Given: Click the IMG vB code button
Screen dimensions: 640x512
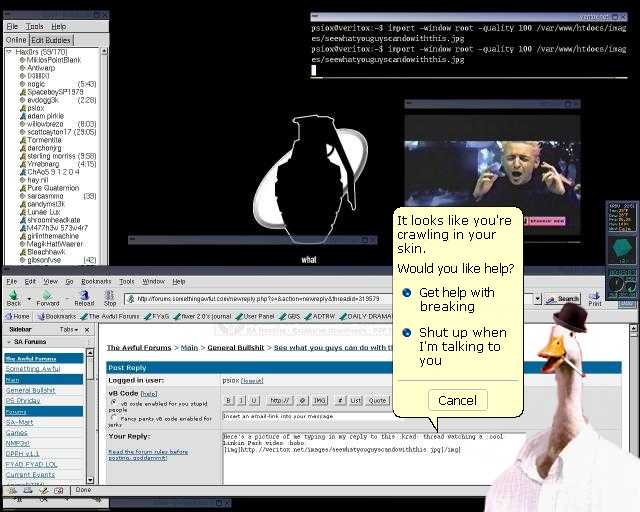Looking at the screenshot, I should coord(319,401).
